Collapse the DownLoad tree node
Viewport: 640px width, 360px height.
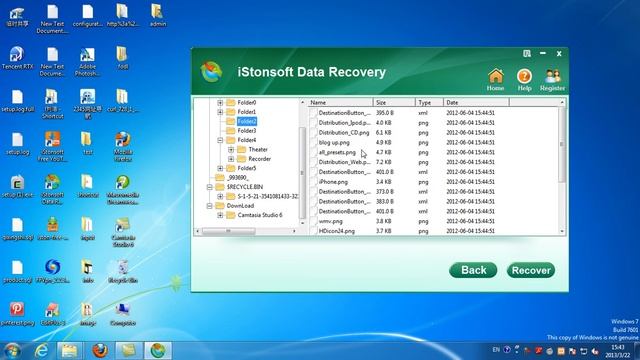(209, 206)
